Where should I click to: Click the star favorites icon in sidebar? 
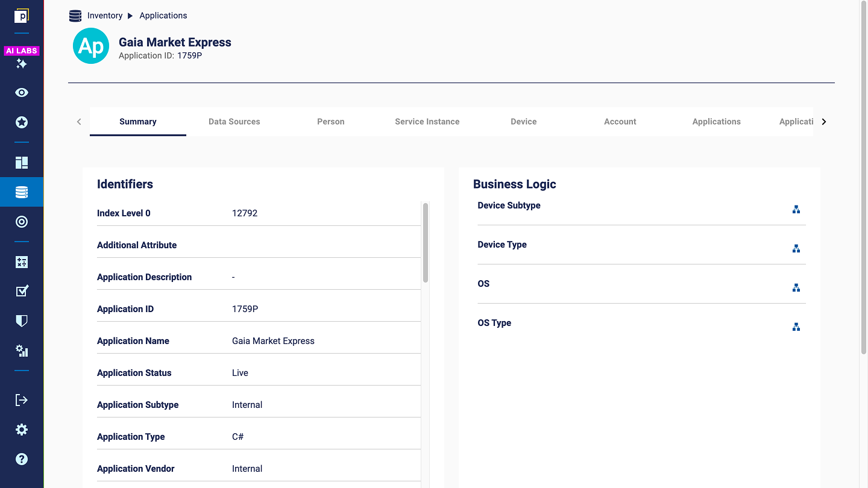click(x=22, y=122)
